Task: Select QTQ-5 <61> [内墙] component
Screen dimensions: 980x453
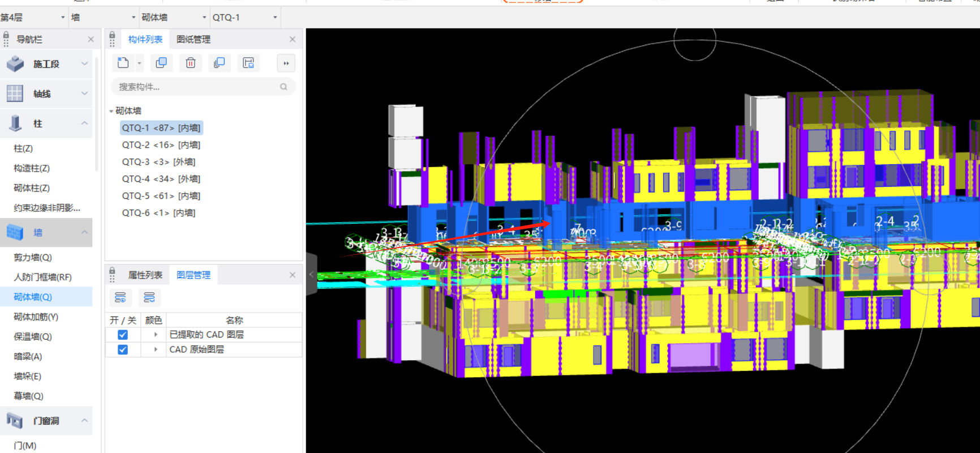Action: pos(161,196)
